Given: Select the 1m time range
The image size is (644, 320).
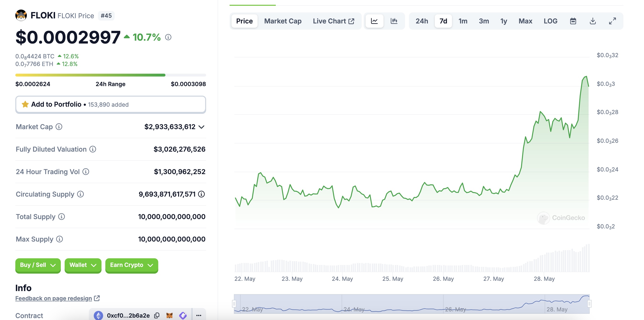Looking at the screenshot, I should pyautogui.click(x=463, y=21).
